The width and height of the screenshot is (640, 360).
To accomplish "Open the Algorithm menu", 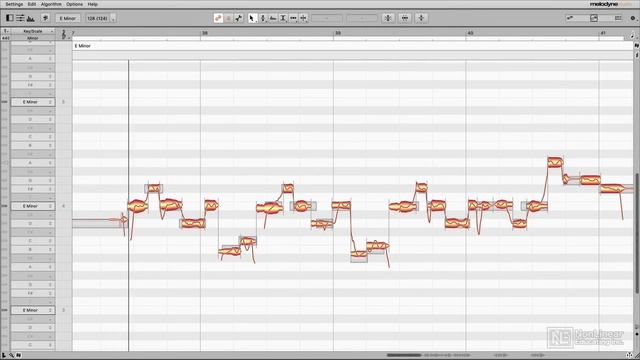I will [51, 4].
